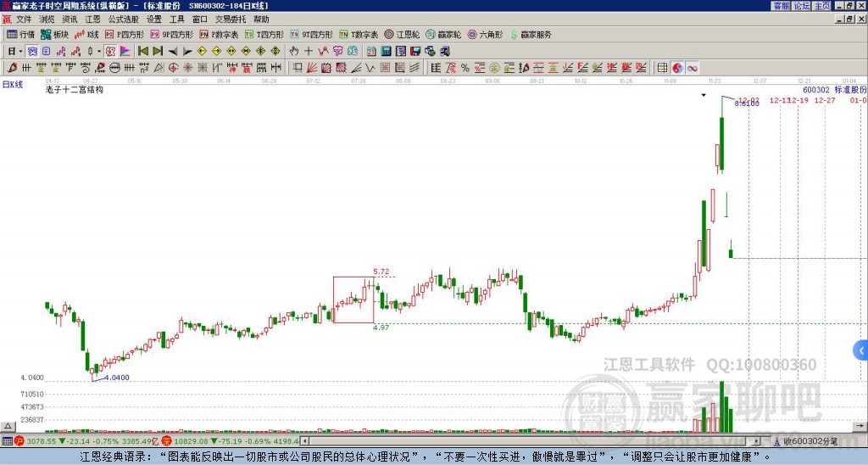Open the 交易委托 menu
This screenshot has height=465, width=868.
(x=231, y=20)
